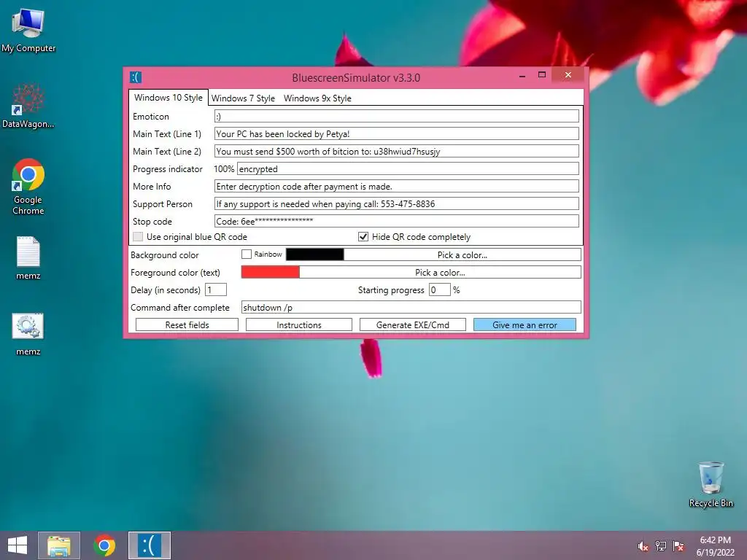This screenshot has width=747, height=560.
Task: Open the Instructions button
Action: click(x=298, y=324)
